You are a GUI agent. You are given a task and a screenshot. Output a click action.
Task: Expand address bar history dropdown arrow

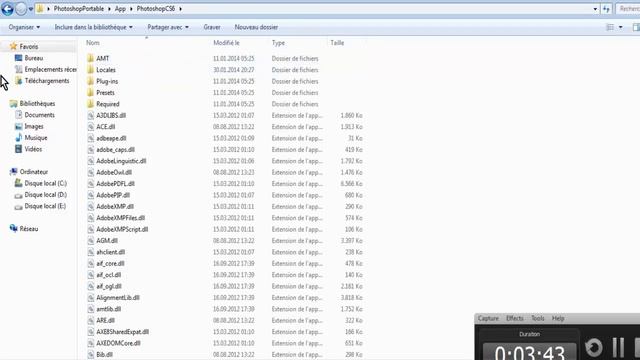pos(595,9)
